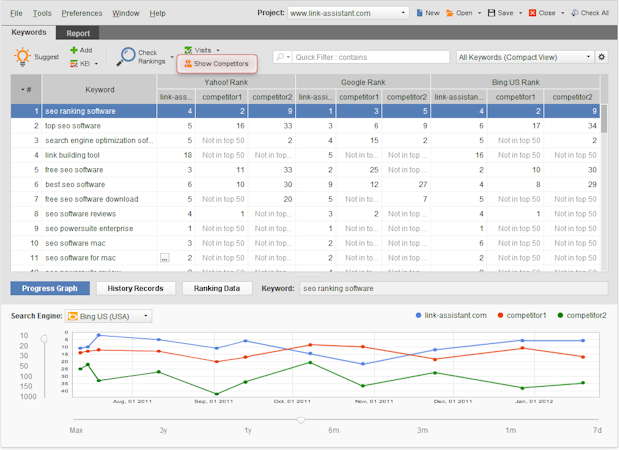Expand the Save button dropdown arrow
The width and height of the screenshot is (619, 450).
tap(520, 13)
